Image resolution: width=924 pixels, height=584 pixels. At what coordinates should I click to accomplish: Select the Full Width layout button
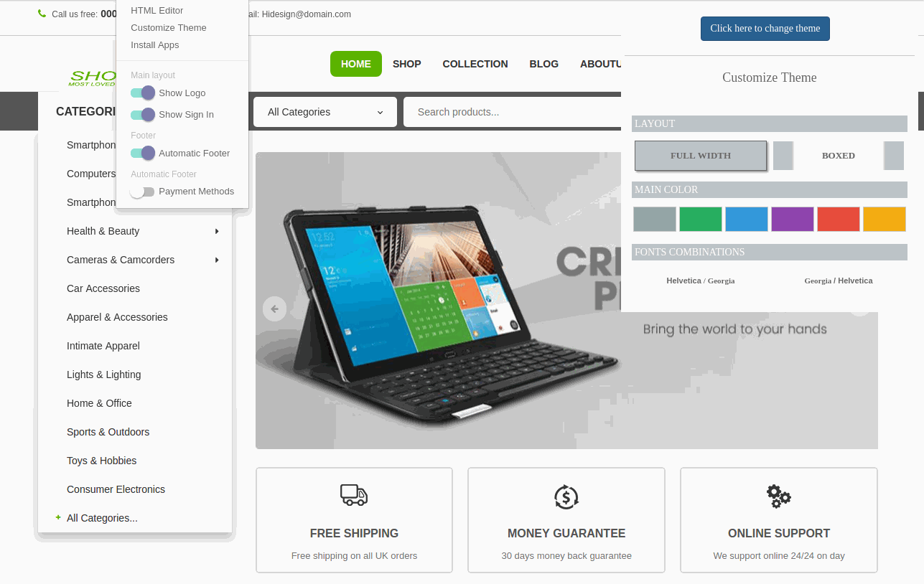(701, 156)
